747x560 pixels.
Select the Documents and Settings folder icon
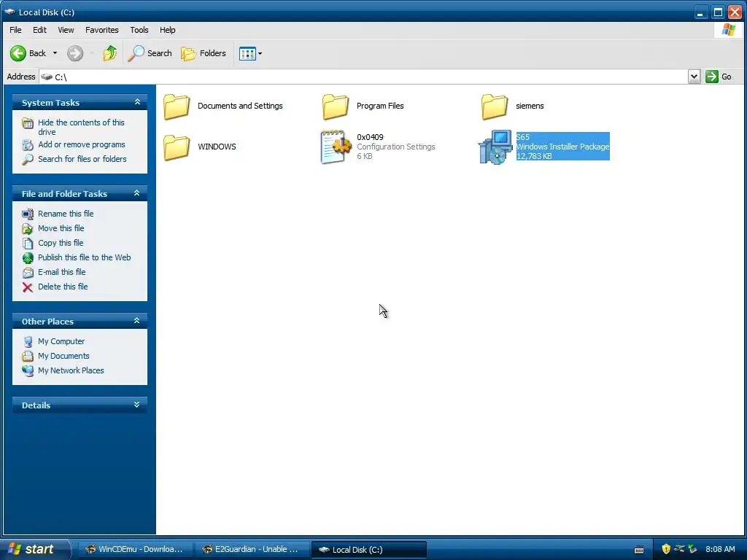[x=177, y=106]
